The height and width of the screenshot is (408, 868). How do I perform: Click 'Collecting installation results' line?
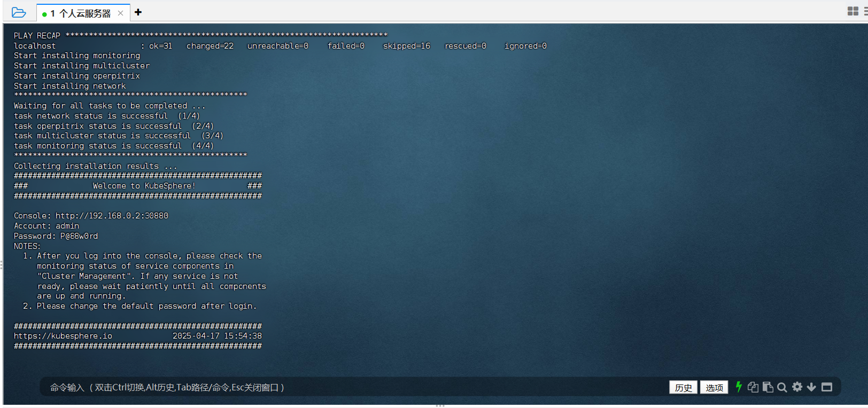[95, 166]
